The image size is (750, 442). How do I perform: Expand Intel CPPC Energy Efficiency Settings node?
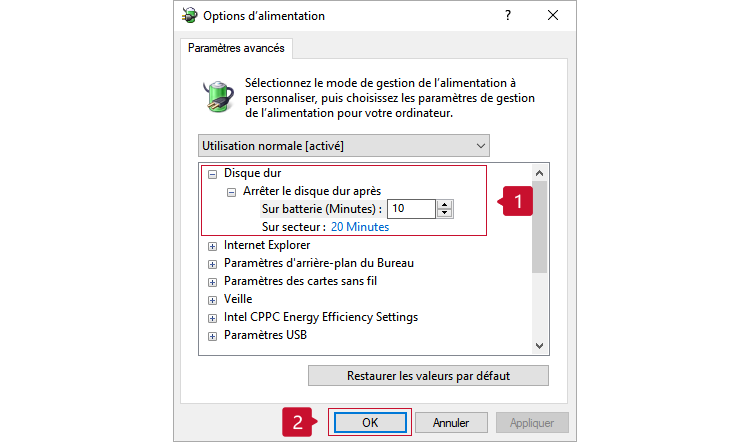click(x=212, y=317)
